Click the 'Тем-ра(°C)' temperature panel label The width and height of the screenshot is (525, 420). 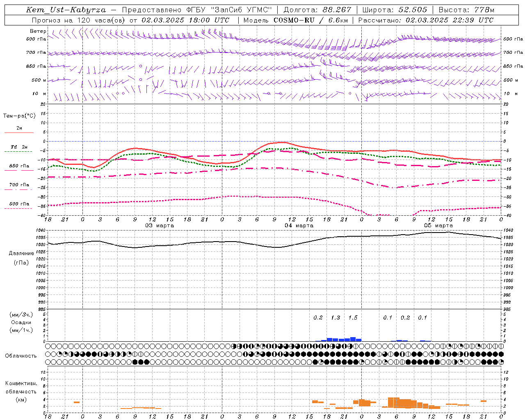pyautogui.click(x=19, y=116)
